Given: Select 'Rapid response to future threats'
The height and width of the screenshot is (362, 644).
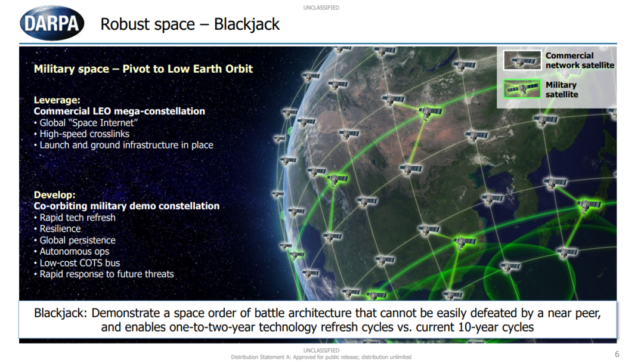Looking at the screenshot, I should click(x=106, y=274).
